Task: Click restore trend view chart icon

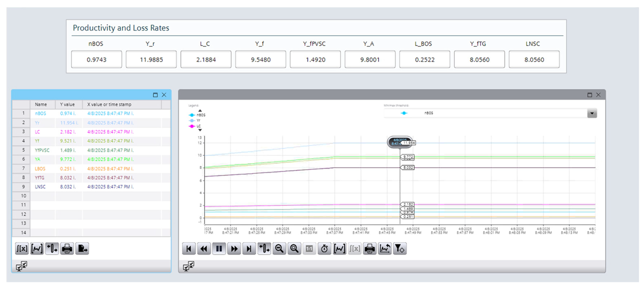Action: point(385,249)
